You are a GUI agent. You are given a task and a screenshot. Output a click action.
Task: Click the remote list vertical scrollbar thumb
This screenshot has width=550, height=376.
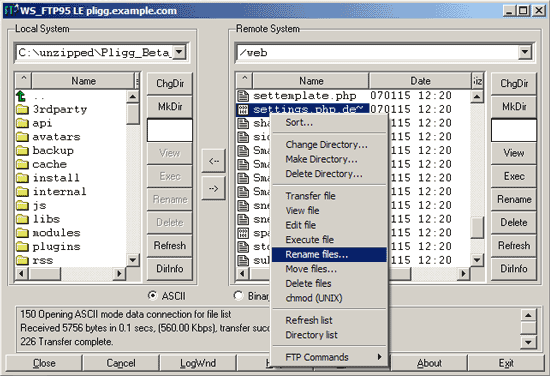pyautogui.click(x=477, y=227)
